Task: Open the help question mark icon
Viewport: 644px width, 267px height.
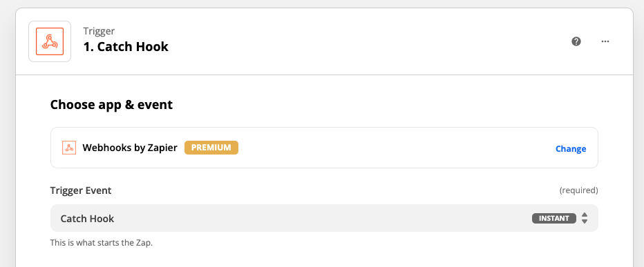Action: 576,41
